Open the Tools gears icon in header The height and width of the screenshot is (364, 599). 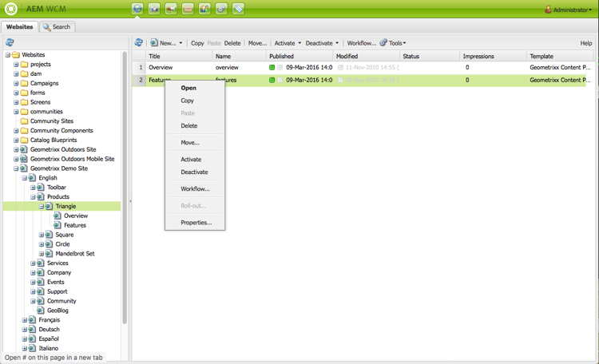221,9
